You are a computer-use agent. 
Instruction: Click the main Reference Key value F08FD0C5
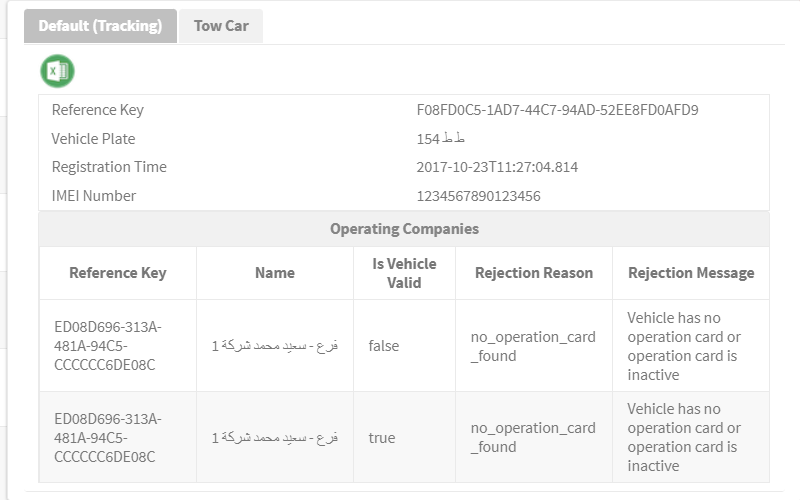coord(557,110)
